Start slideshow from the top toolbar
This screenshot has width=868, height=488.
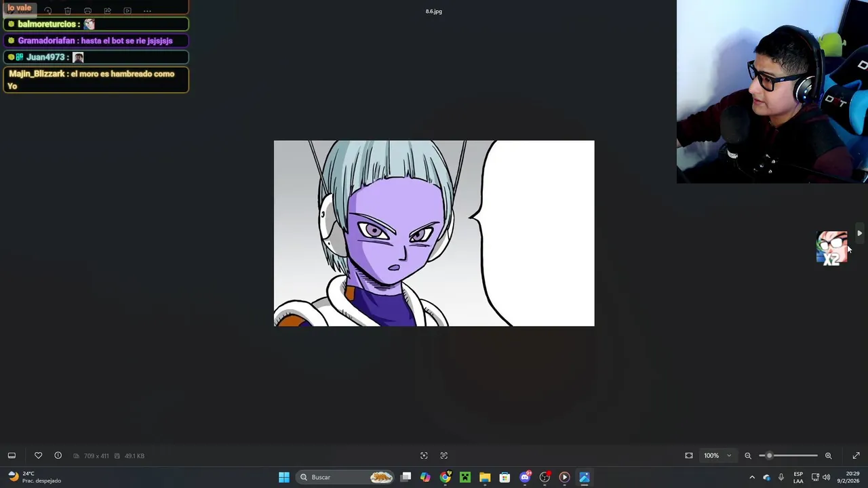pyautogui.click(x=127, y=11)
